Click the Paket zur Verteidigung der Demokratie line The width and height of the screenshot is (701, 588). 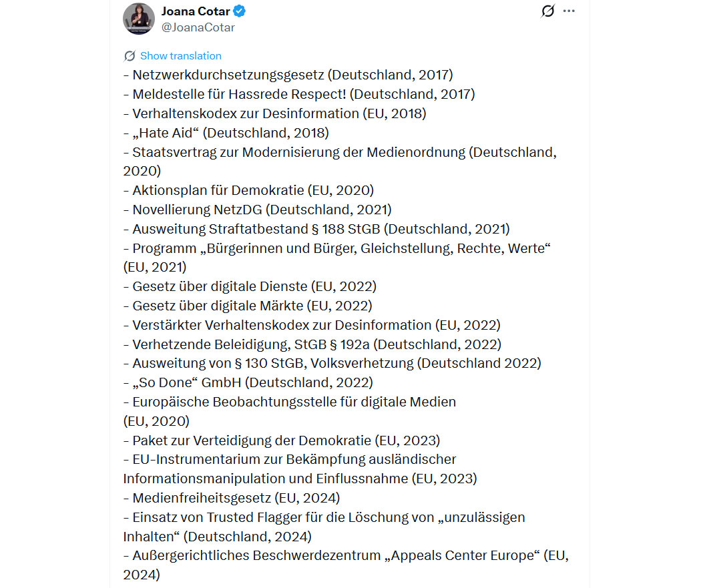point(282,440)
